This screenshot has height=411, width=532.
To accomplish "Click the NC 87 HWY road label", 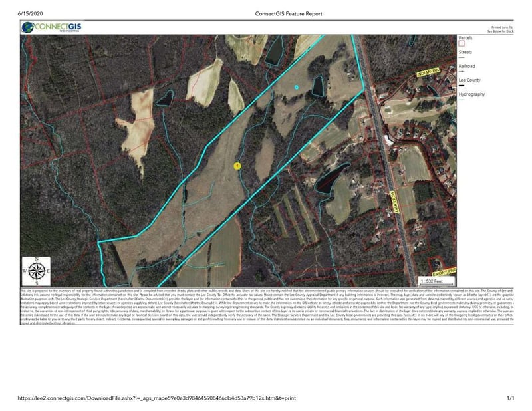I will coord(394,202).
